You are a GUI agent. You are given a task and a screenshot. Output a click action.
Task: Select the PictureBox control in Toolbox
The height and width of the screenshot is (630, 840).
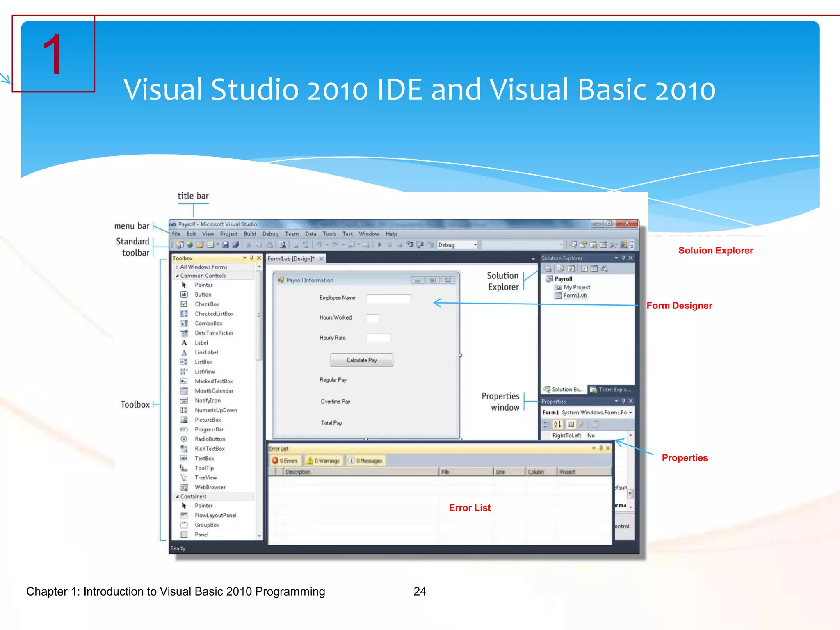click(x=208, y=420)
